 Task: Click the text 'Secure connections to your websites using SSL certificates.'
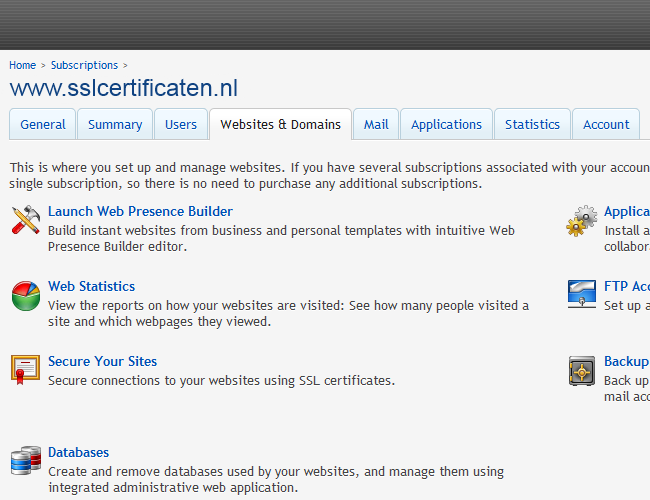click(221, 381)
